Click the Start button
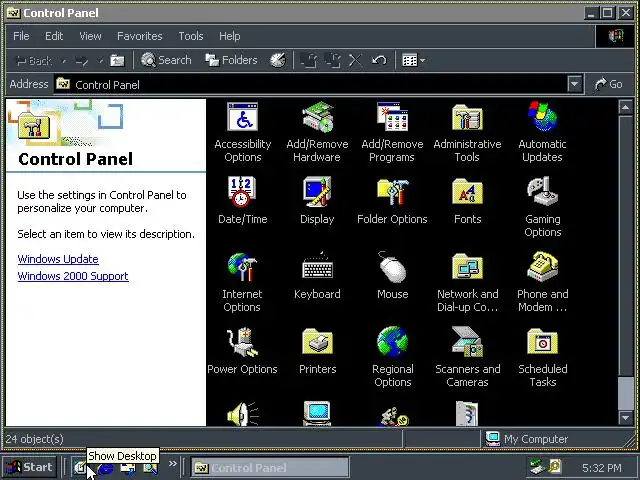Viewport: 640px width, 480px height. click(29, 467)
